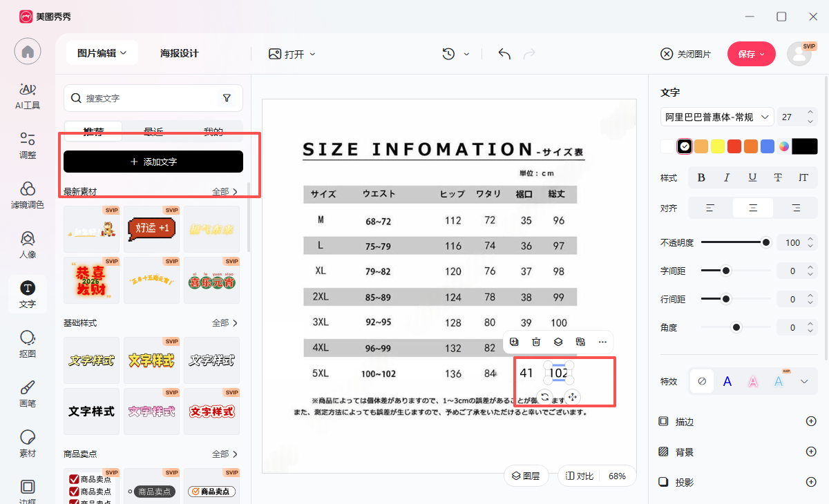The width and height of the screenshot is (829, 504).
Task: Click the user avatar with SVIP badge
Action: tap(800, 54)
